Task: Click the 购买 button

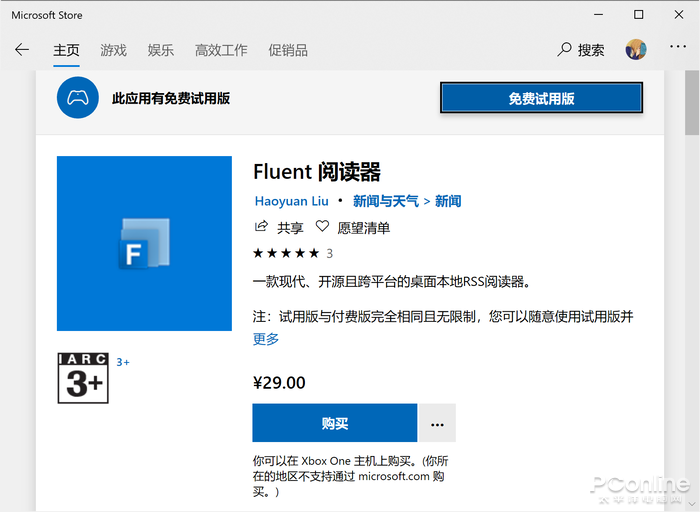Action: coord(334,423)
